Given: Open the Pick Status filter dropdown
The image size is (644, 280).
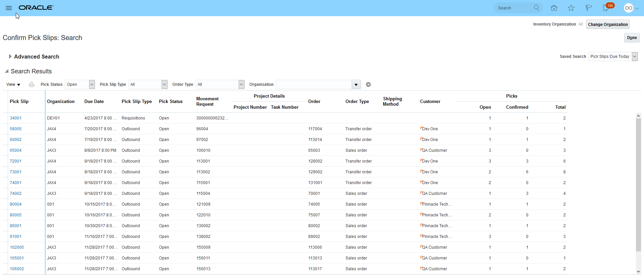Looking at the screenshot, I should point(92,84).
